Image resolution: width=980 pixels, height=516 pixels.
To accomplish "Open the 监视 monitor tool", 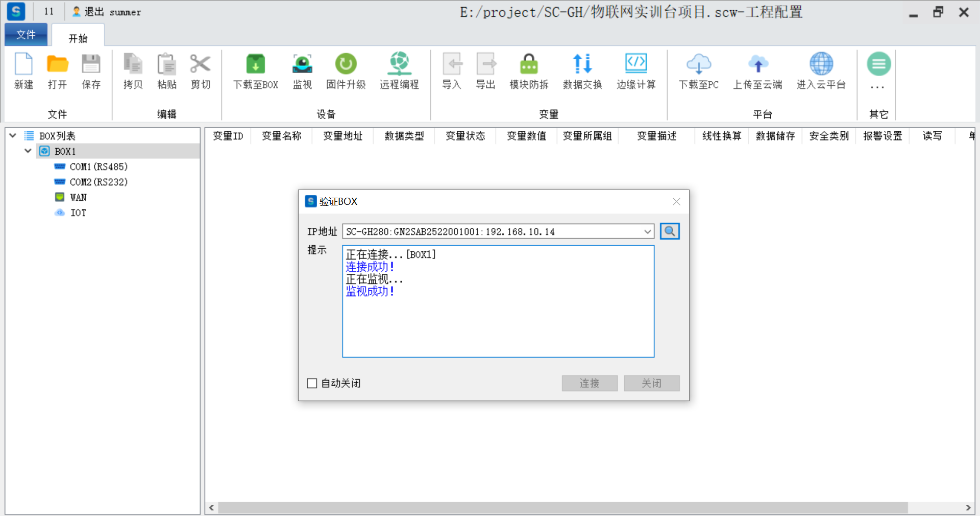I will pos(302,65).
